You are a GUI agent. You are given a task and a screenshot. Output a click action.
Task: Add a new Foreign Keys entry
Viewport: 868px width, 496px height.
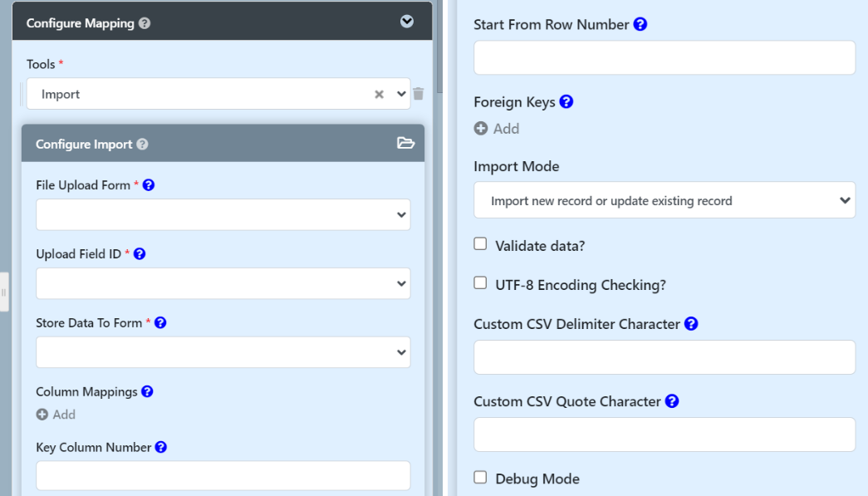pos(497,129)
